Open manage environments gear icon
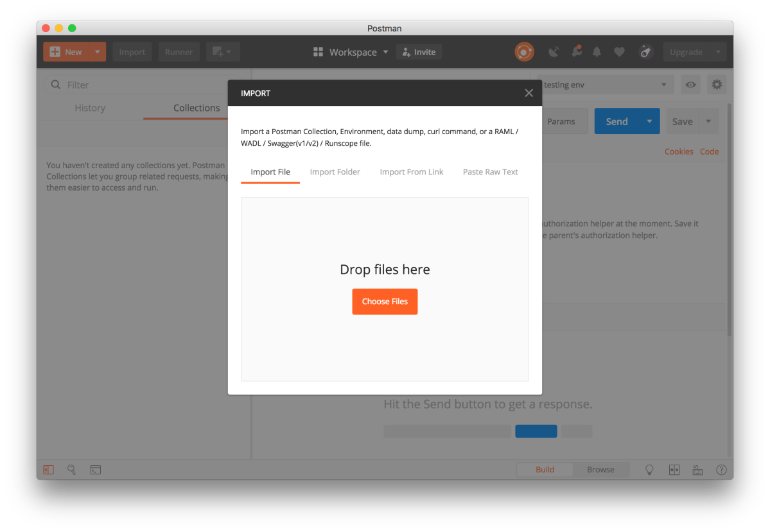This screenshot has width=770, height=532. point(717,85)
